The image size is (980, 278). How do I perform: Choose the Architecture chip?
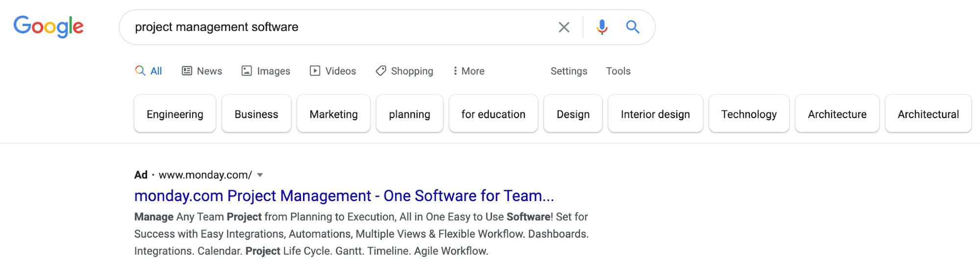coord(837,114)
